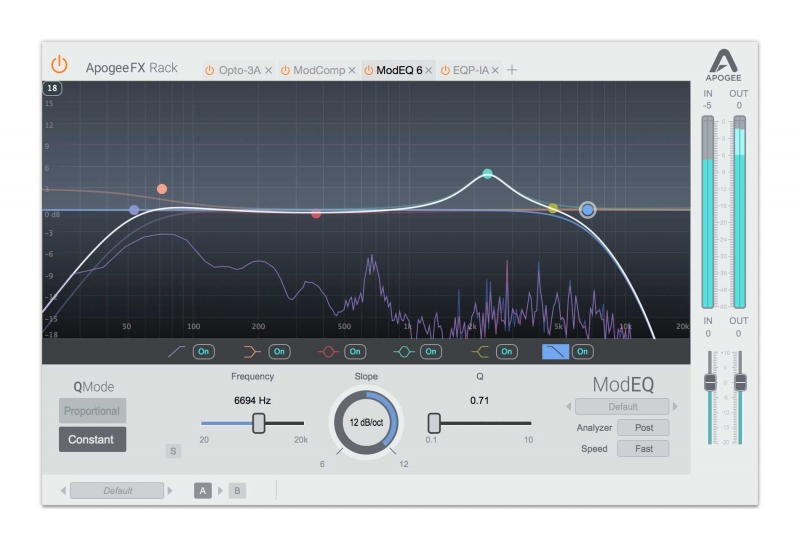Click the Apogee logo
The height and width of the screenshot is (547, 800).
[723, 65]
